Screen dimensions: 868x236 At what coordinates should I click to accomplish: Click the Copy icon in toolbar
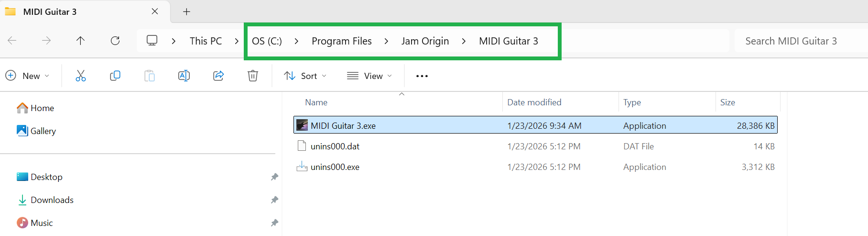115,76
